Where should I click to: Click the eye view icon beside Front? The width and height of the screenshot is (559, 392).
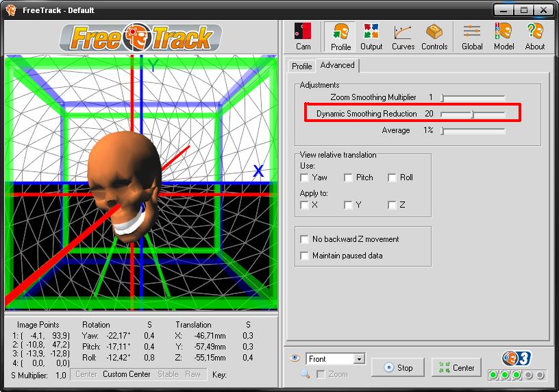pos(295,358)
